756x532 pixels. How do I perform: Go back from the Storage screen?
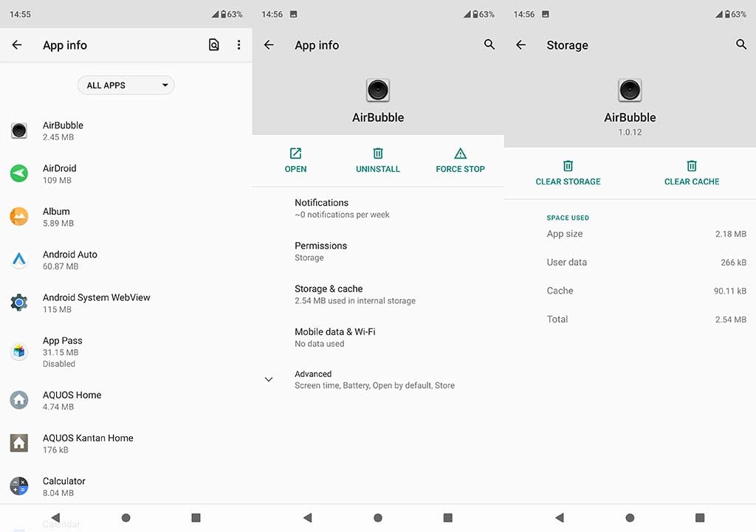pos(520,45)
